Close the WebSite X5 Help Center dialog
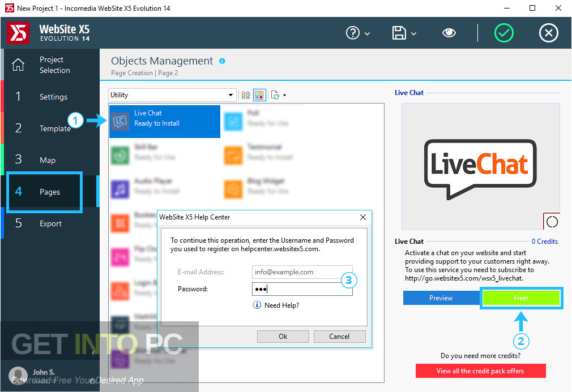572x392 pixels. pos(362,217)
